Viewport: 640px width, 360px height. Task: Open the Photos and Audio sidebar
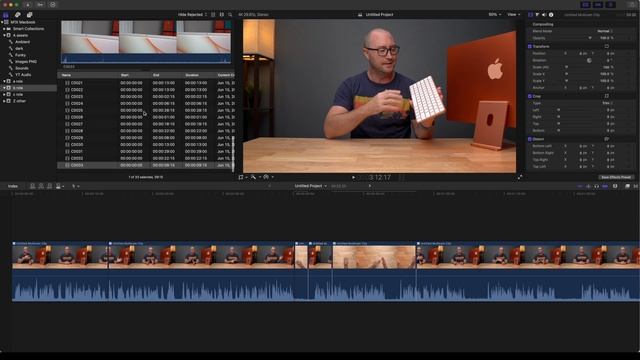[x=18, y=15]
